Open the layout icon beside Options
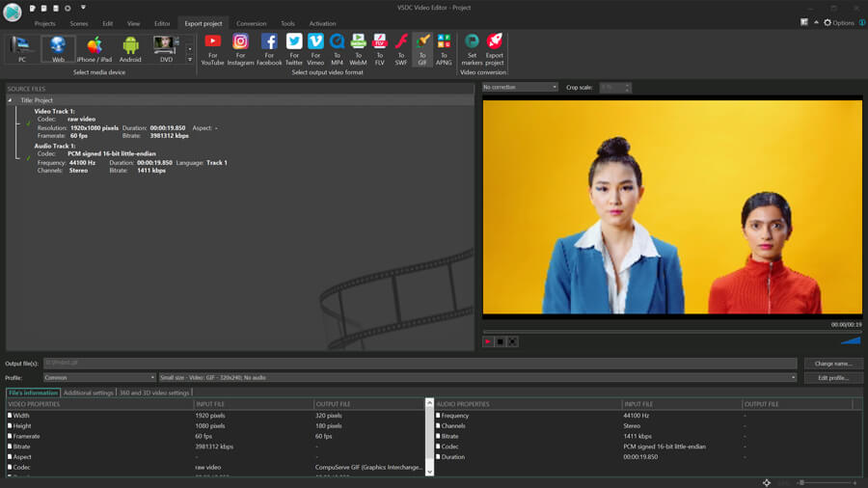The width and height of the screenshot is (868, 488). point(803,22)
